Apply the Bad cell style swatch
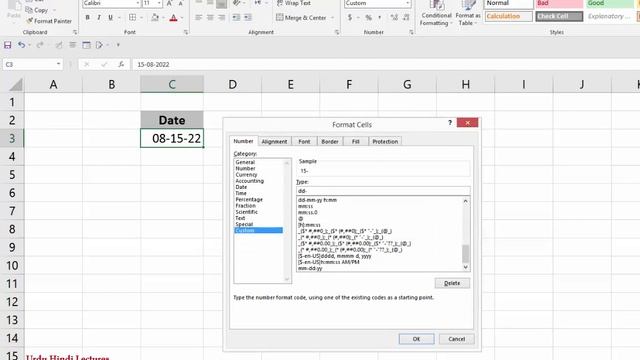Image resolution: width=640 pixels, height=360 pixels. click(x=559, y=4)
